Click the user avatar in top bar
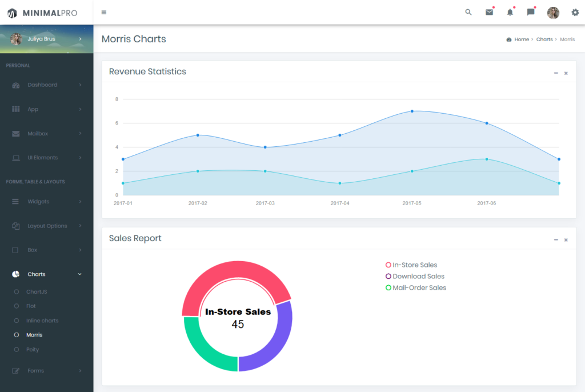The image size is (585, 392). click(x=553, y=13)
